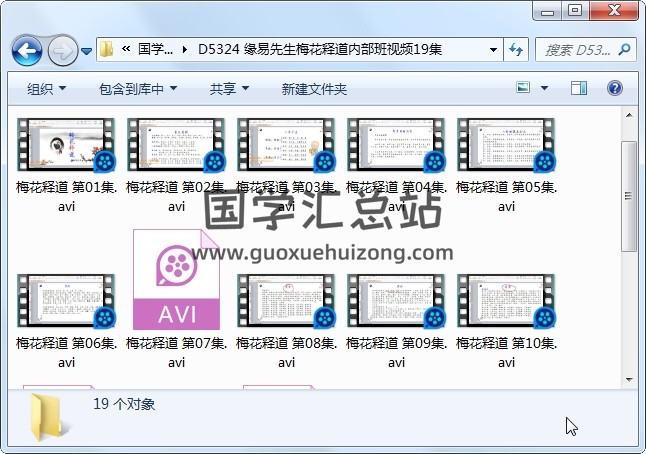Click the file name 梅花释道 第04集.avi
Image resolution: width=646 pixels, height=454 pixels.
click(x=396, y=197)
